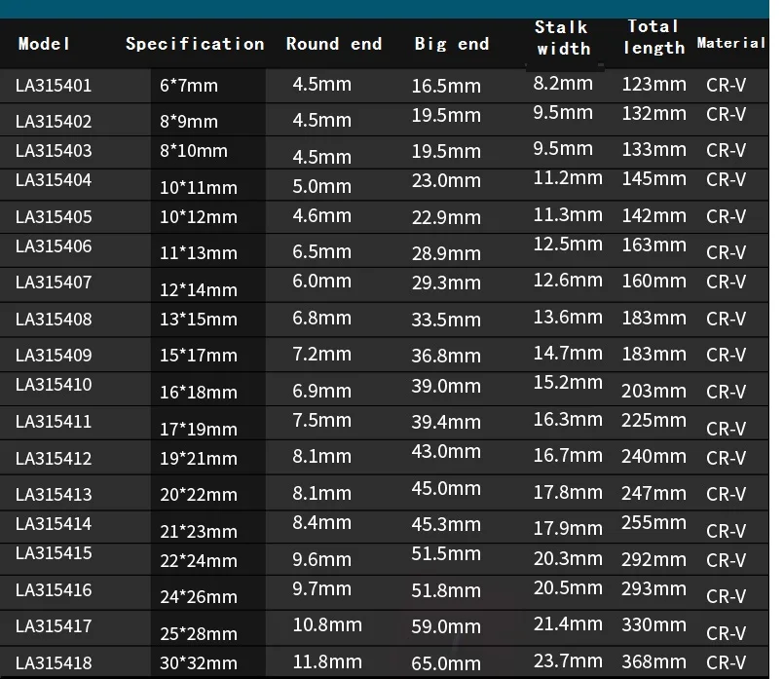The height and width of the screenshot is (679, 784).
Task: Click the 22*24mm specification cell
Action: point(199,561)
